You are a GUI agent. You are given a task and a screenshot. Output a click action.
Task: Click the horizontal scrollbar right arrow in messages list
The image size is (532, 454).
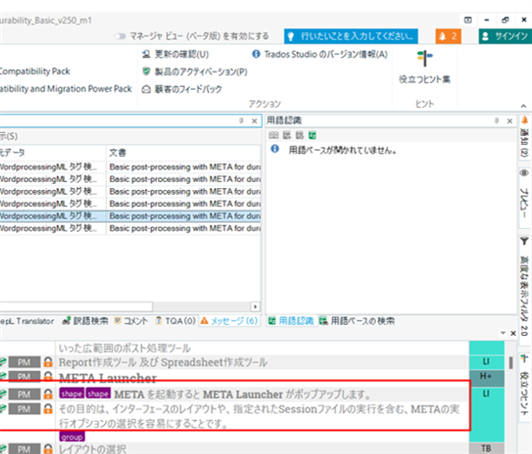pos(255,307)
